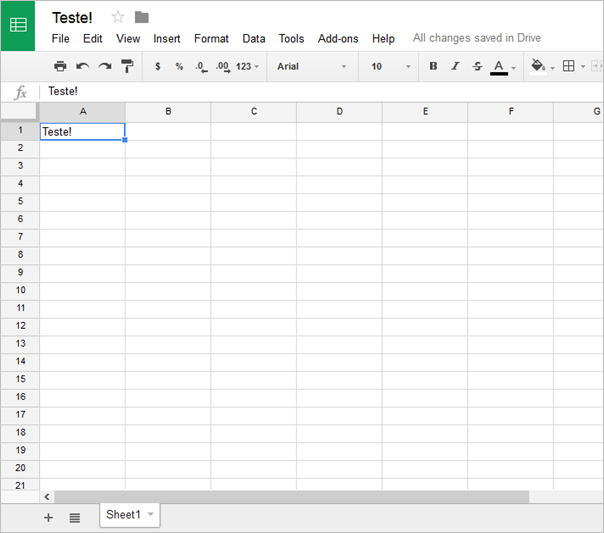The image size is (604, 533).
Task: Select column B header
Action: (x=168, y=112)
